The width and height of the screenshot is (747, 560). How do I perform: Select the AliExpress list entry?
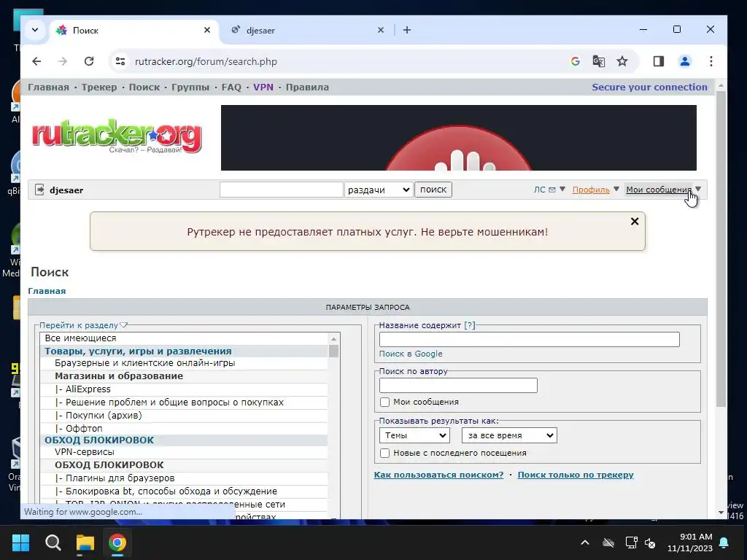185,389
